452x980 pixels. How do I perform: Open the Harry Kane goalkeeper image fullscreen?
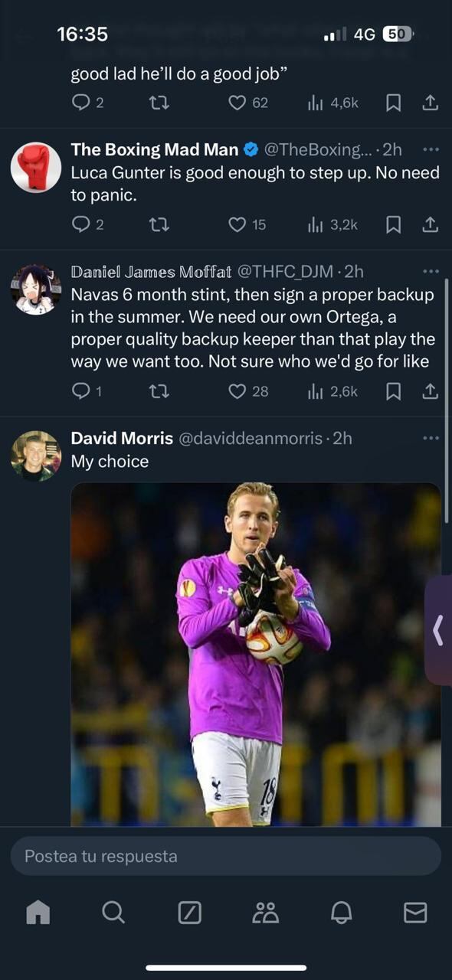click(x=256, y=651)
